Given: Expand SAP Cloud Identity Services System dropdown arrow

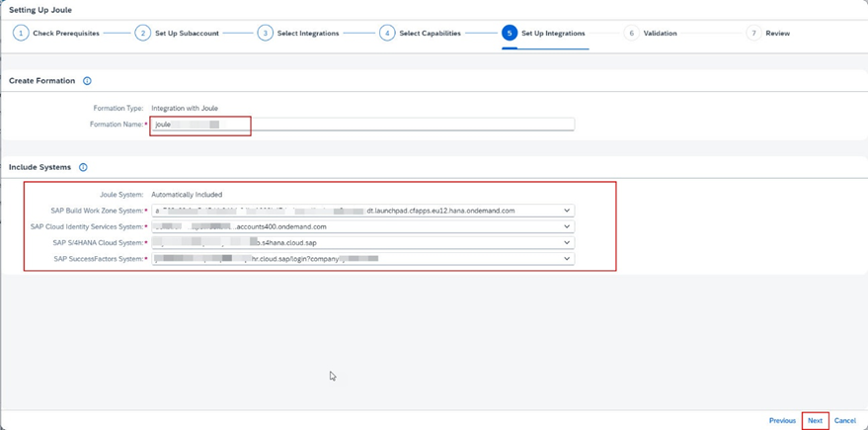Looking at the screenshot, I should coord(567,226).
